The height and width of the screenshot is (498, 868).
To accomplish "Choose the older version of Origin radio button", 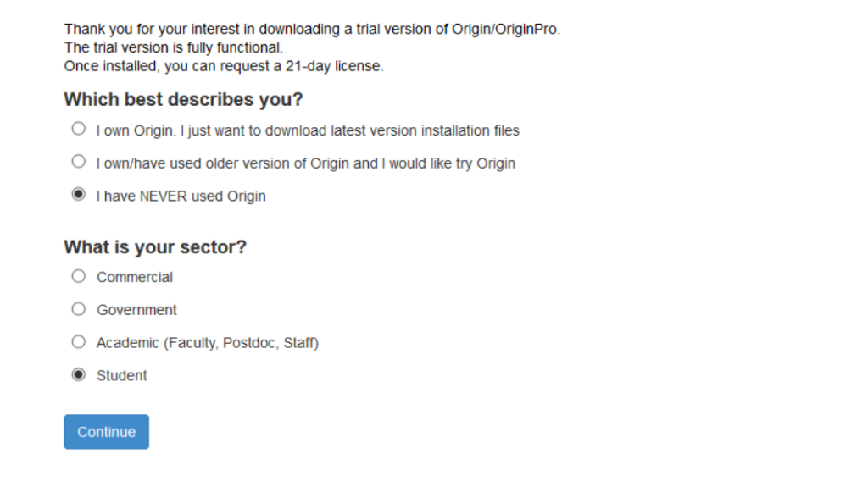I will 79,162.
